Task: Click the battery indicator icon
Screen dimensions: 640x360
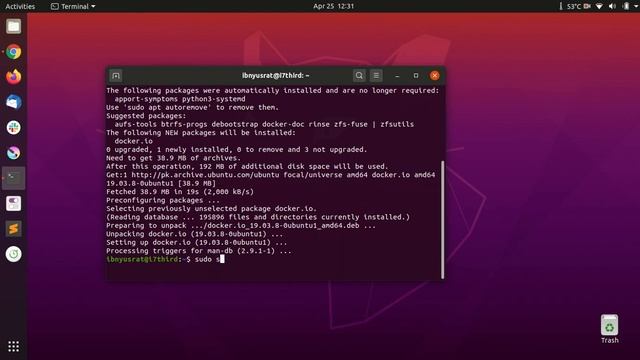Action: point(626,6)
